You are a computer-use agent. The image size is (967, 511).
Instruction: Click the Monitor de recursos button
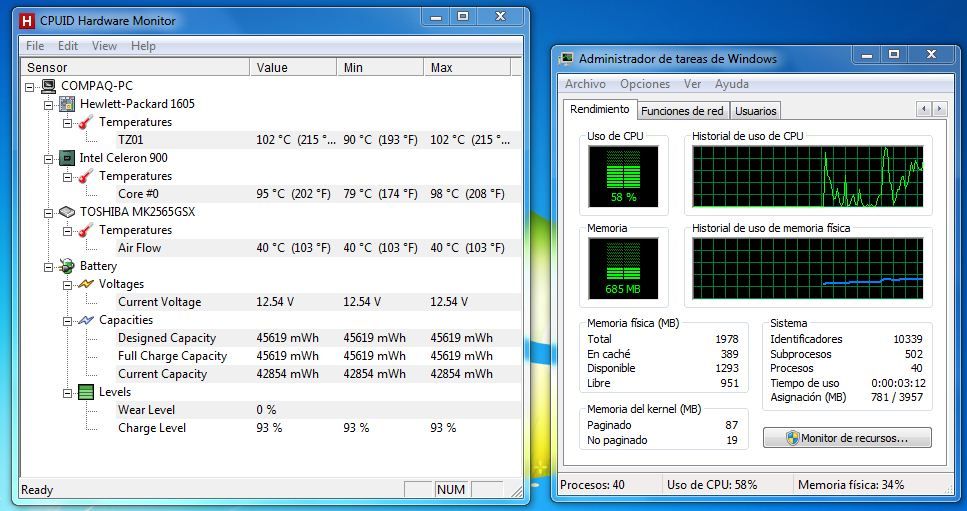click(x=847, y=438)
